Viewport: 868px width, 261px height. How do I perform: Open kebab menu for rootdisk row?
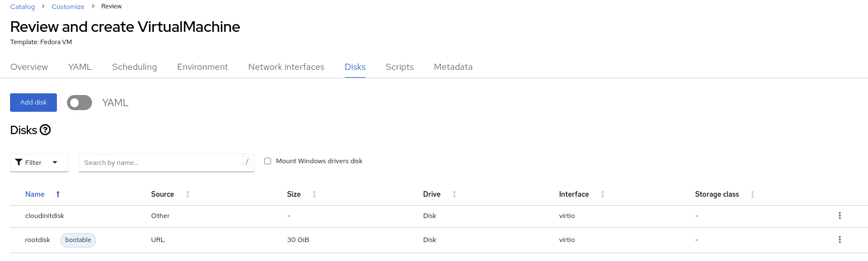click(x=840, y=240)
